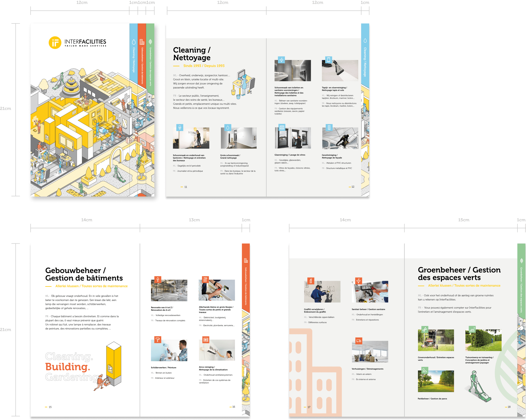526x420 pixels.
Task: Click the spray can icon on graffiti photo
Action: pyautogui.click(x=311, y=281)
